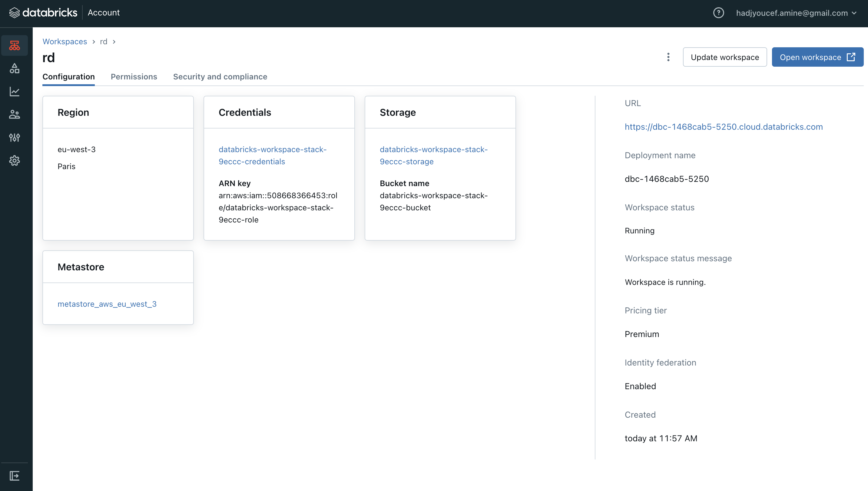The width and height of the screenshot is (868, 491).
Task: Select the ARN key value text
Action: click(278, 208)
